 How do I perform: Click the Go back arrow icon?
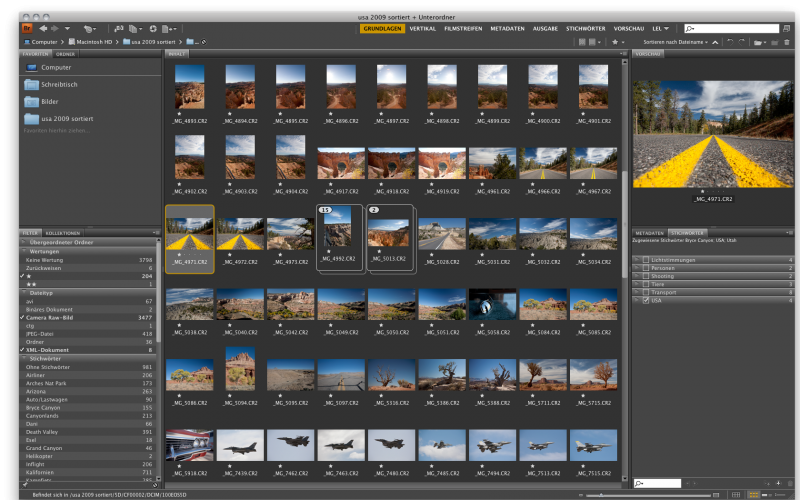click(x=43, y=29)
